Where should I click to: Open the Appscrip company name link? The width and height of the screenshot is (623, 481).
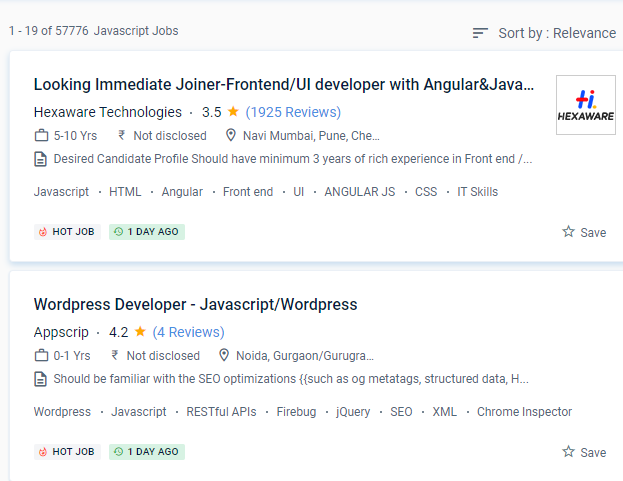coord(61,332)
